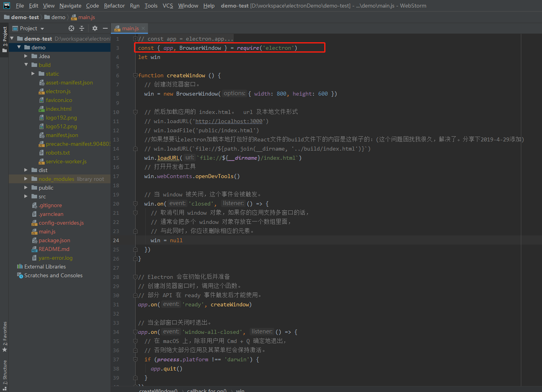
Task: Open the Code menu
Action: [x=93, y=6]
